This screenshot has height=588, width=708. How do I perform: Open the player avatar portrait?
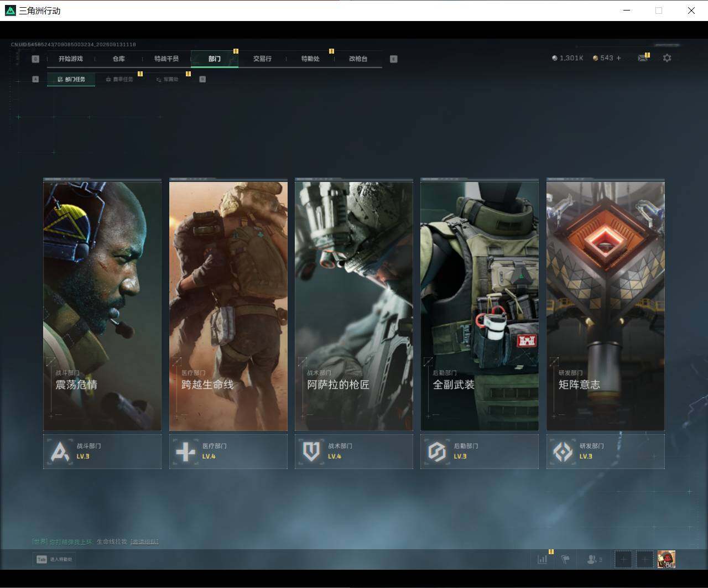666,559
